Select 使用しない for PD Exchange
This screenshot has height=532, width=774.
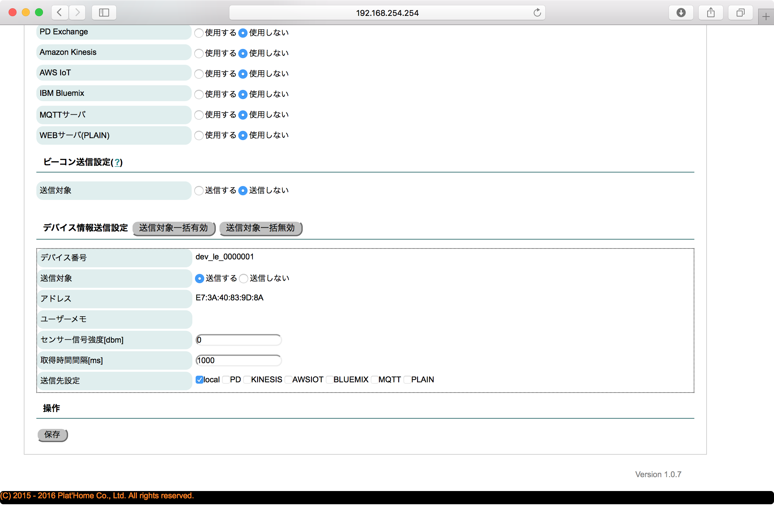(243, 33)
